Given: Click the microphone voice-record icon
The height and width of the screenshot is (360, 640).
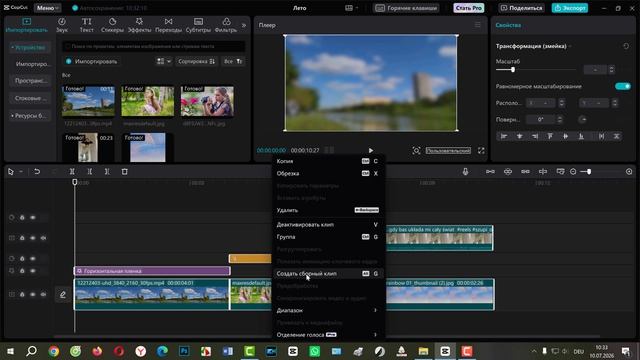Looking at the screenshot, I should (x=465, y=172).
